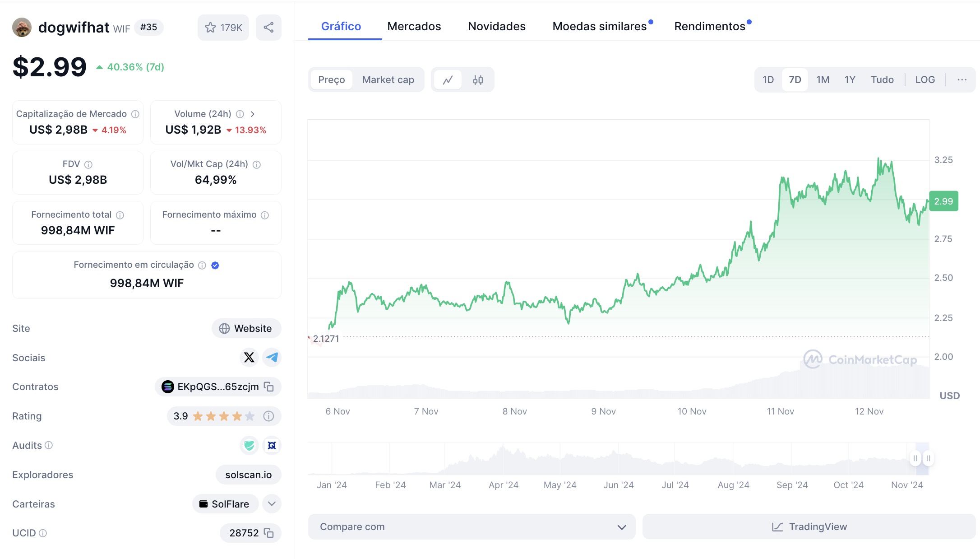Grab the left handle of range slider
980x559 pixels.
(915, 458)
